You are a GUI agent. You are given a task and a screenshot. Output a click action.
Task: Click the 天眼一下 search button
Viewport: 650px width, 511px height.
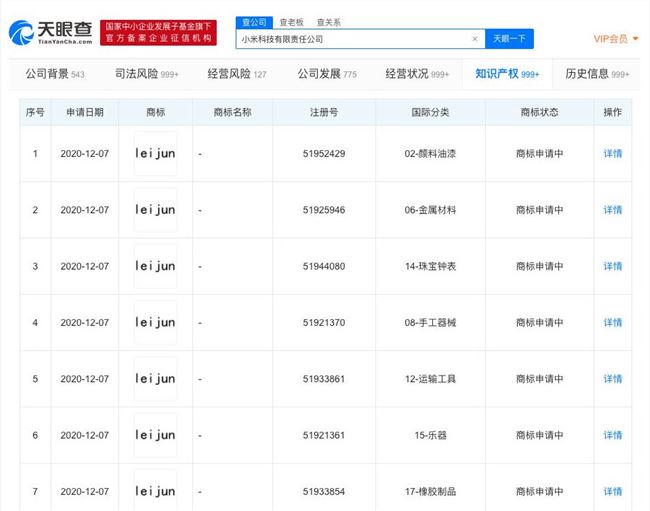point(509,39)
